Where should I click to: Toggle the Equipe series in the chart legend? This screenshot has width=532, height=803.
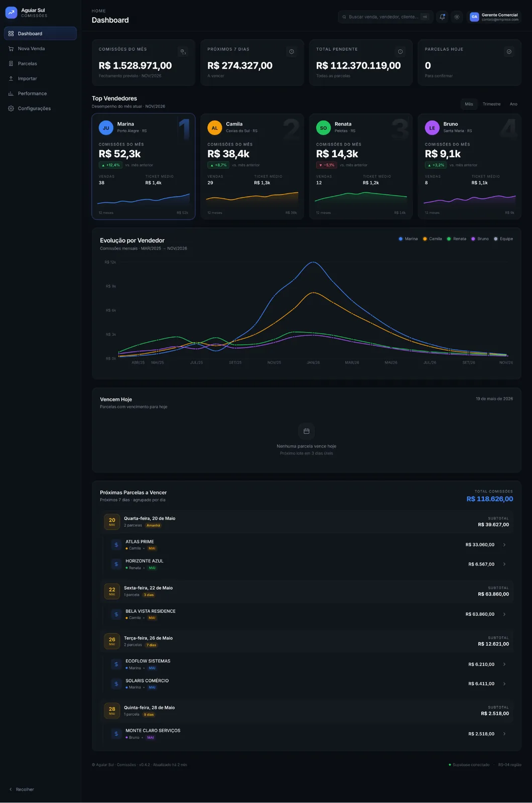(503, 239)
